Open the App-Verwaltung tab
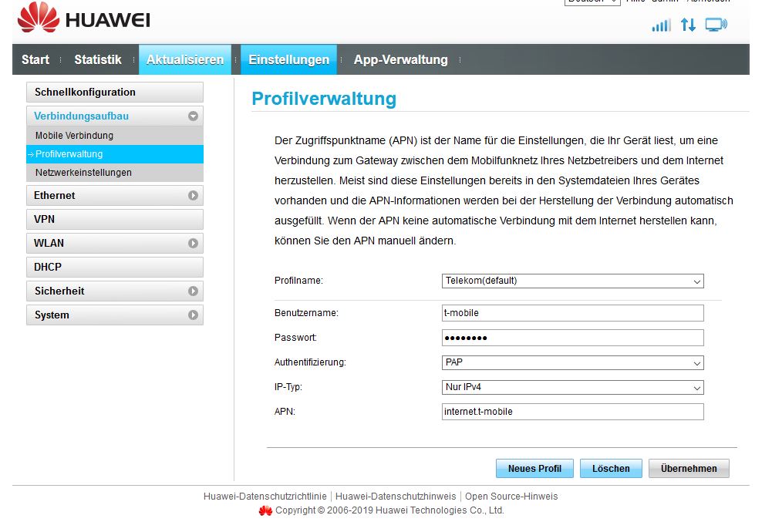This screenshot has height=532, width=772. click(x=400, y=59)
